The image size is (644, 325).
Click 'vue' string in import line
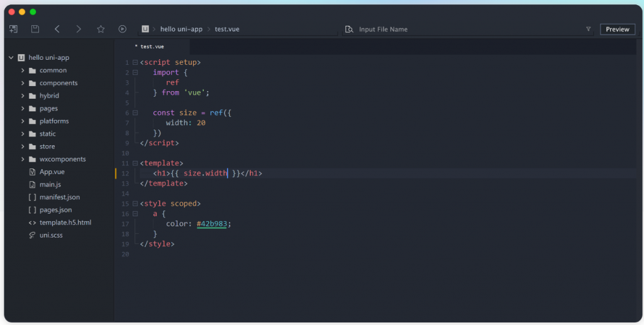(x=194, y=93)
